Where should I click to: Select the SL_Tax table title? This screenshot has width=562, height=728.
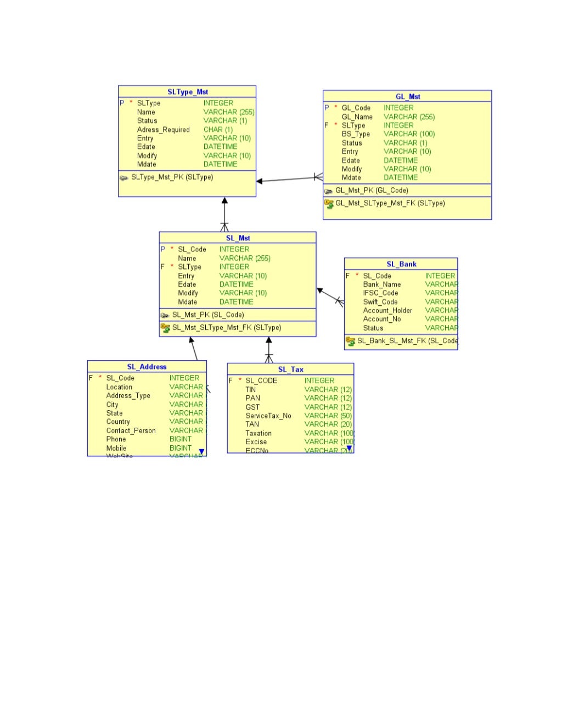pos(290,369)
